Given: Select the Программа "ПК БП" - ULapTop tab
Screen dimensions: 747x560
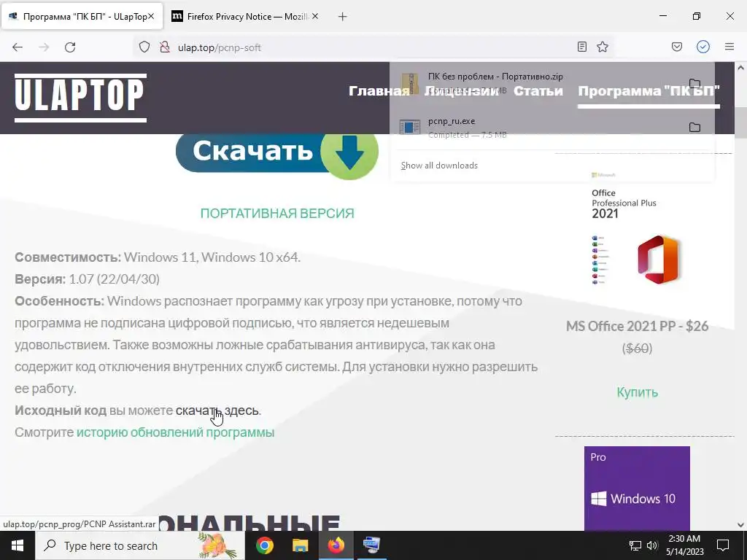Looking at the screenshot, I should (81, 17).
